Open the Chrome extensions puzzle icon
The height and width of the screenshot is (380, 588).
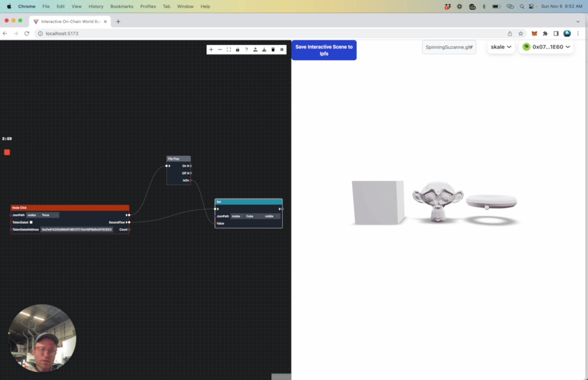click(x=545, y=33)
